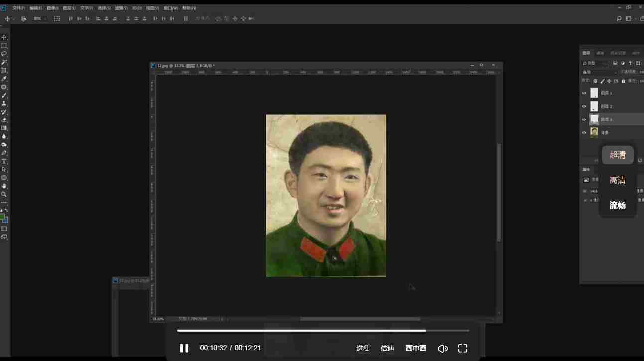Hide the 背景 layer eye icon
This screenshot has width=644, height=361.
584,133
